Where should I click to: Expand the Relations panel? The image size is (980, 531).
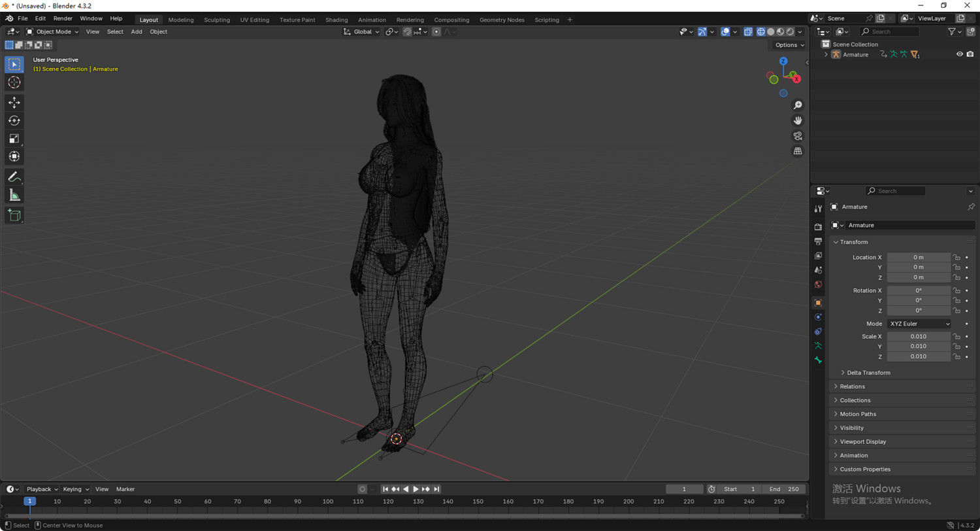[902, 386]
